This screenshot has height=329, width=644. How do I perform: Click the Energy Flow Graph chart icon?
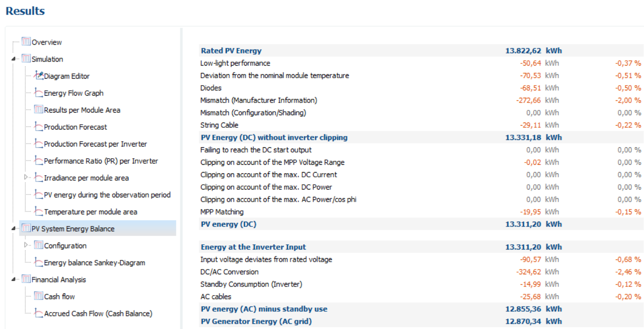click(x=39, y=93)
